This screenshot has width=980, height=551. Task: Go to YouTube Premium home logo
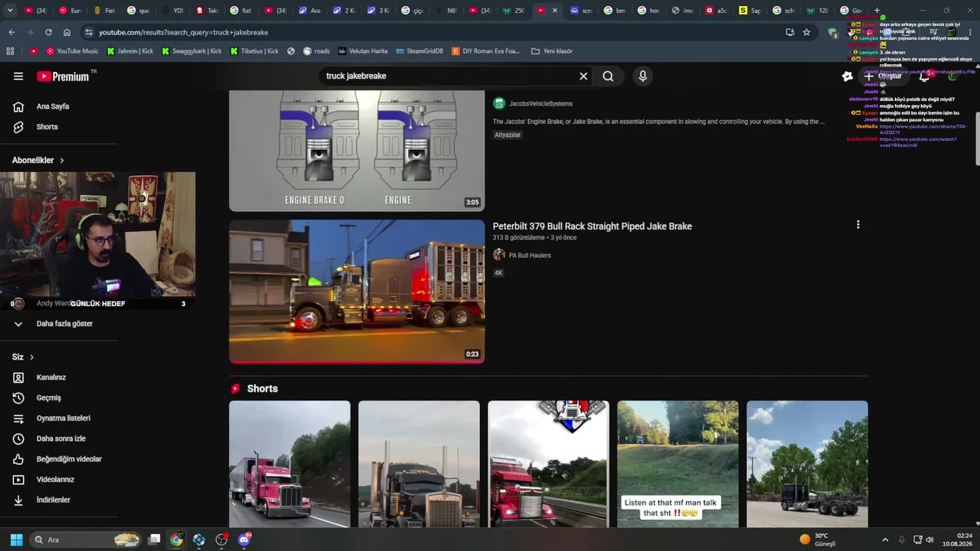pyautogui.click(x=64, y=77)
